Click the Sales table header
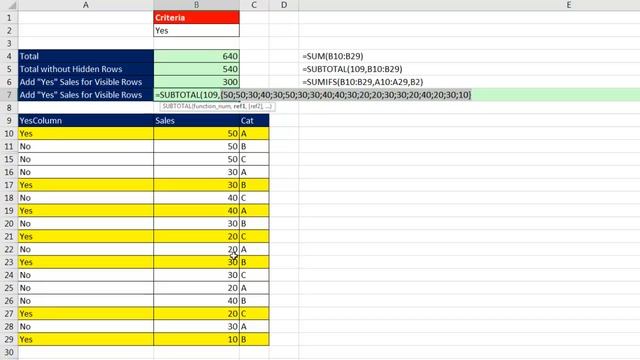This screenshot has width=640, height=360. pyautogui.click(x=196, y=120)
